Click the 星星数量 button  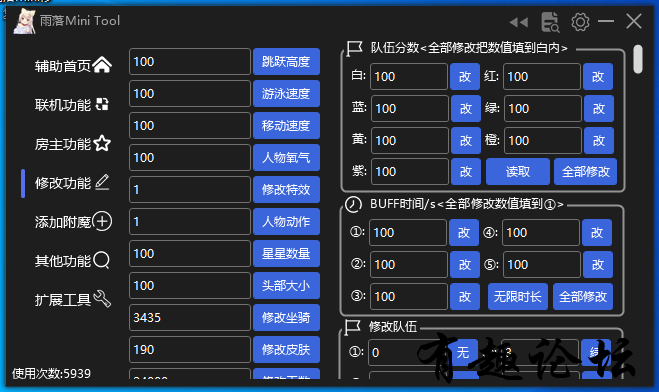286,253
